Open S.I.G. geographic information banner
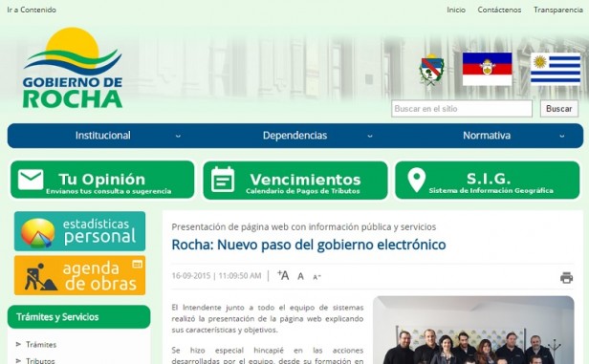This screenshot has height=364, width=589. point(488,181)
